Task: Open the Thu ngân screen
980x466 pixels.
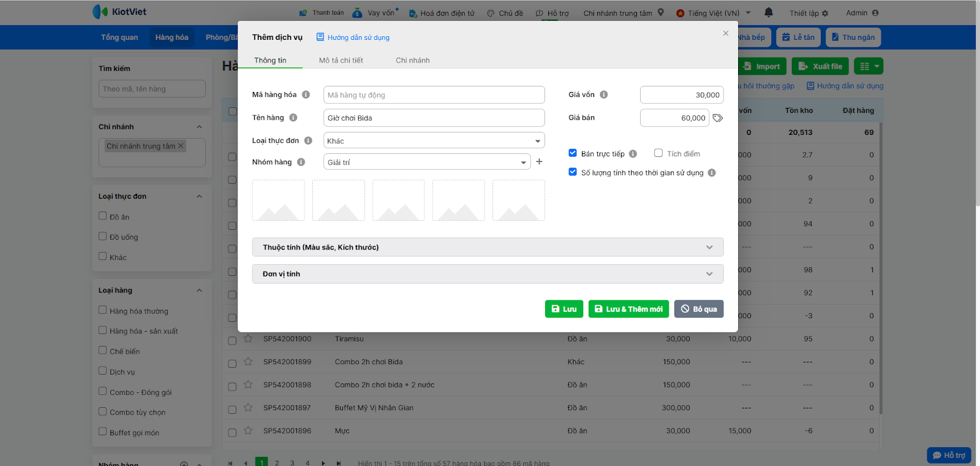Action: [x=853, y=37]
